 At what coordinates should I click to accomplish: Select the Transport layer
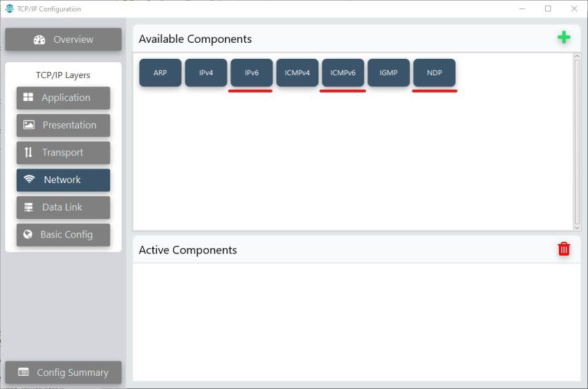[x=64, y=153]
